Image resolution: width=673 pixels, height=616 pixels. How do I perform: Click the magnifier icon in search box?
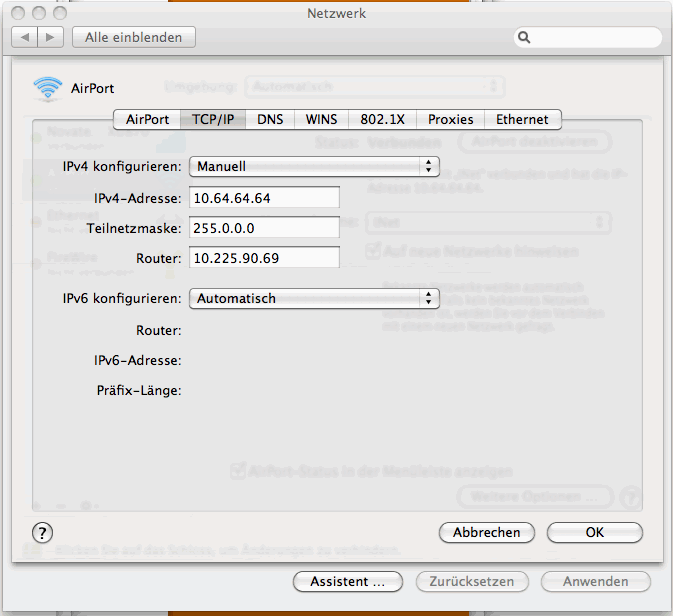pyautogui.click(x=525, y=38)
